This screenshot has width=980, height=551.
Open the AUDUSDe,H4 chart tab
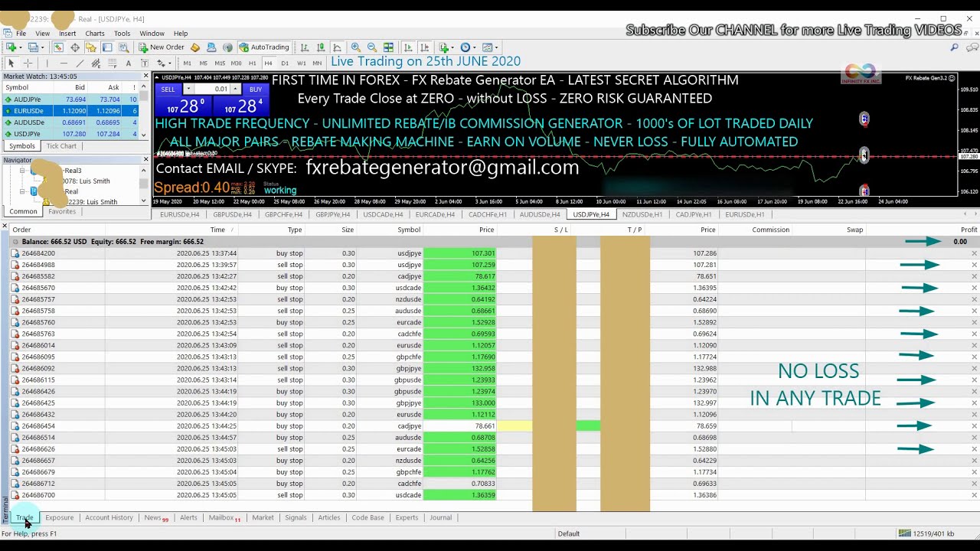pyautogui.click(x=539, y=214)
